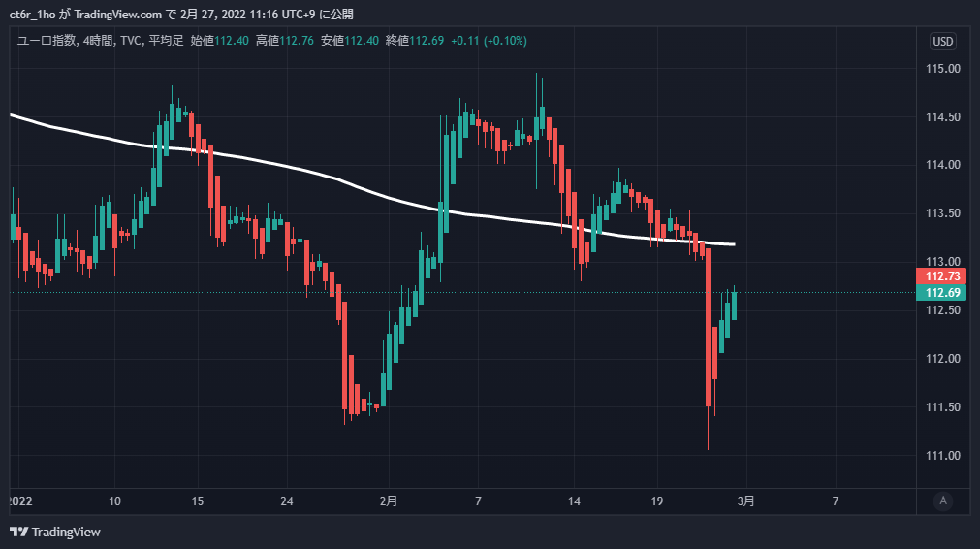Toggle auto scale 'A' button
The image size is (980, 549).
pyautogui.click(x=943, y=501)
